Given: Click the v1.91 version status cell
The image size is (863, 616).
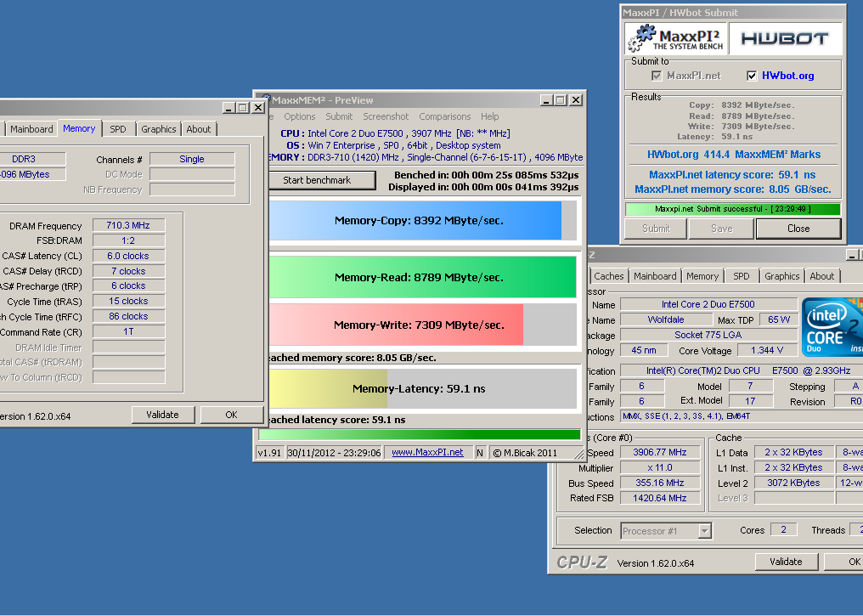Looking at the screenshot, I should click(x=270, y=453).
